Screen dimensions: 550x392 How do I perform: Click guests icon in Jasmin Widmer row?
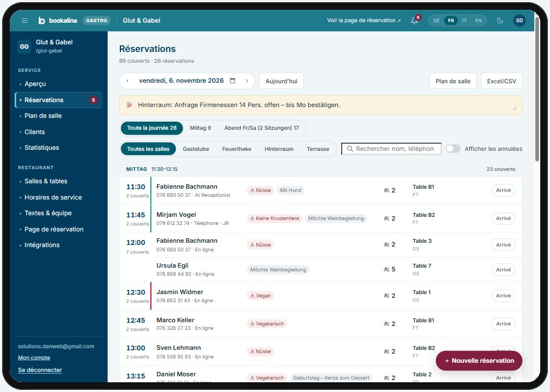pyautogui.click(x=386, y=296)
